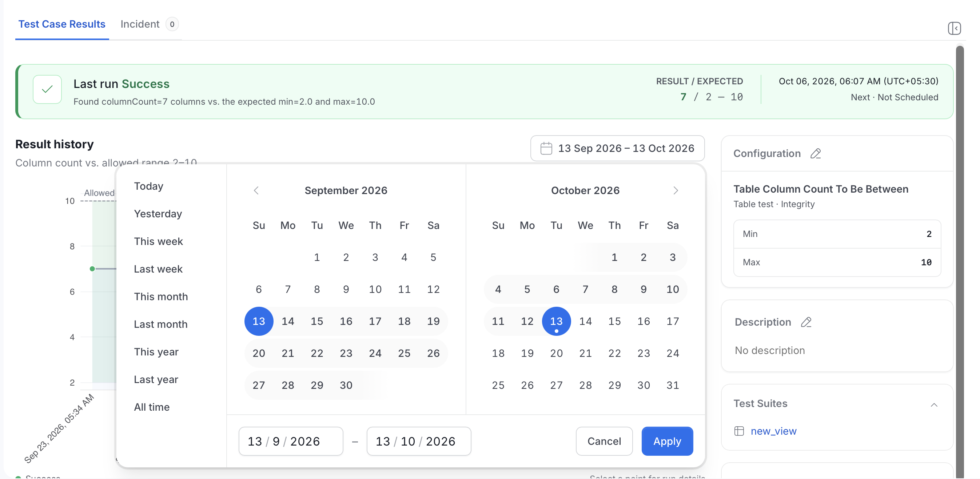Image resolution: width=980 pixels, height=479 pixels.
Task: Click the chart data point at value 7
Action: [x=92, y=269]
